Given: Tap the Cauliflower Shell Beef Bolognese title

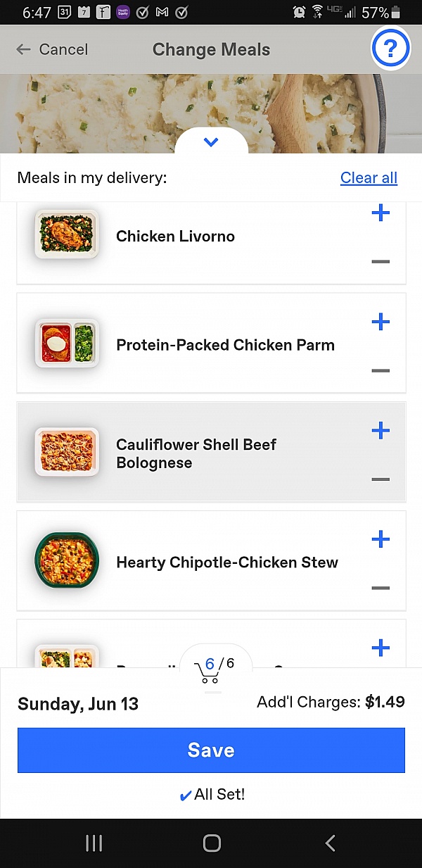Looking at the screenshot, I should click(x=196, y=453).
